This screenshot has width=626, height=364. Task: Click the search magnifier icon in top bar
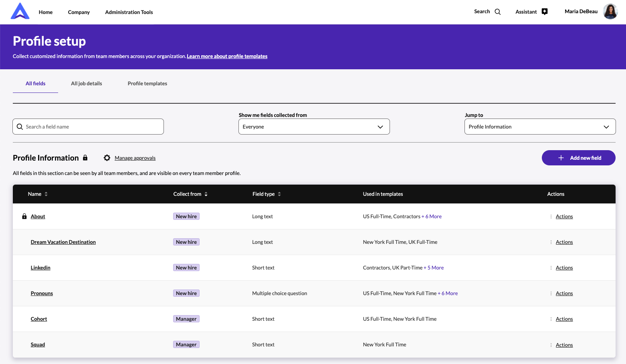498,12
